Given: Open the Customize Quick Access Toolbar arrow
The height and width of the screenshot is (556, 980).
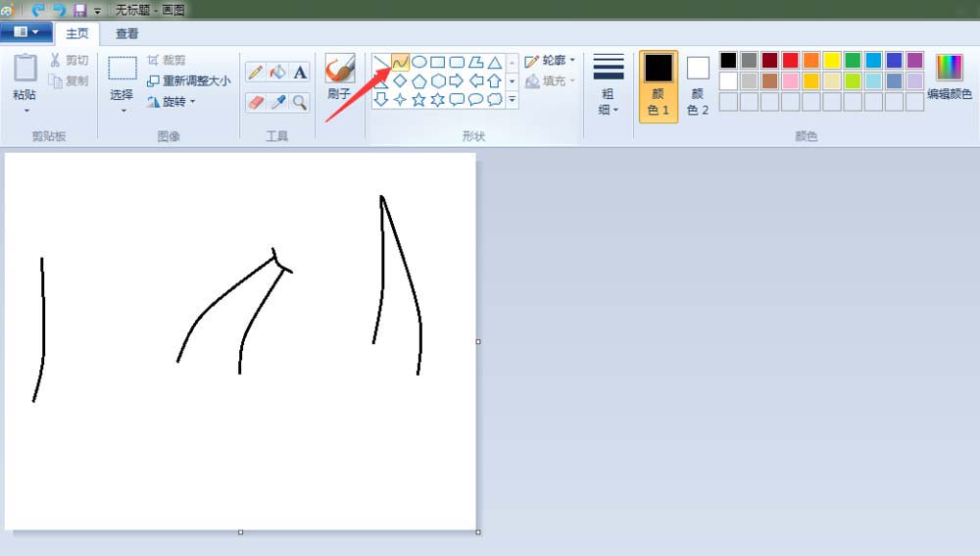Looking at the screenshot, I should pyautogui.click(x=97, y=10).
